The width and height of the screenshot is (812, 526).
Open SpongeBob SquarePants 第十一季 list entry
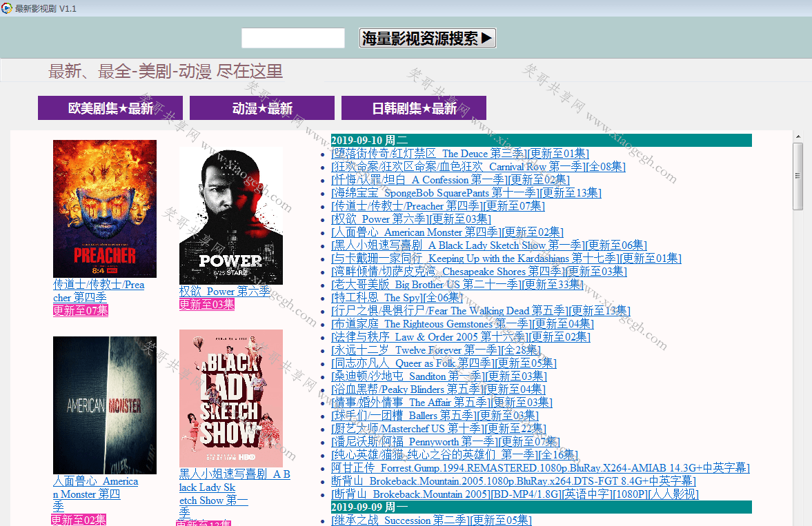click(x=466, y=193)
